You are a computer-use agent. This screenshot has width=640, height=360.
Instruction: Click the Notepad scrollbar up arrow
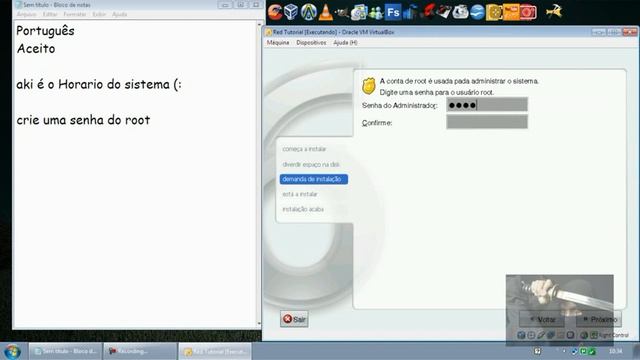pyautogui.click(x=259, y=25)
